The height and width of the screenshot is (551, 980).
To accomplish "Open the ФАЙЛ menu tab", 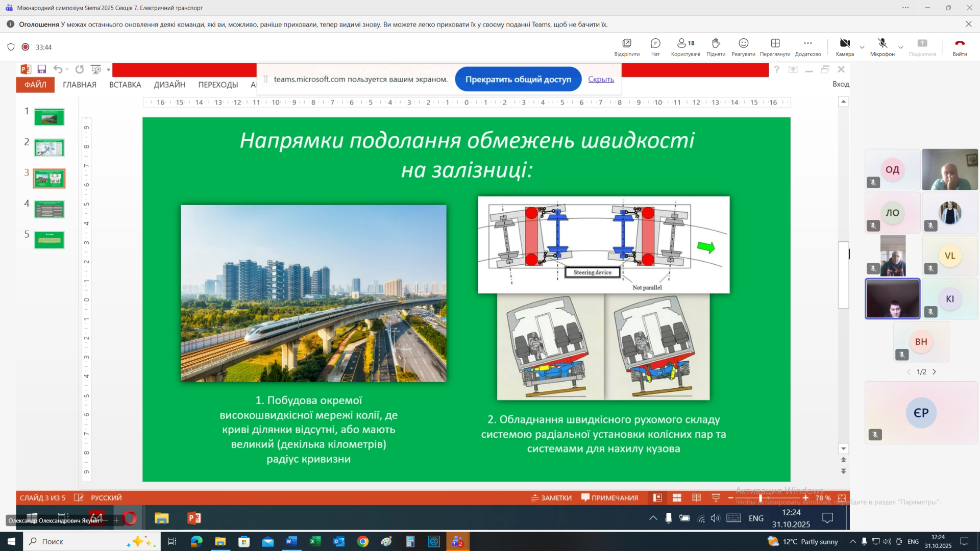I will pos(35,85).
